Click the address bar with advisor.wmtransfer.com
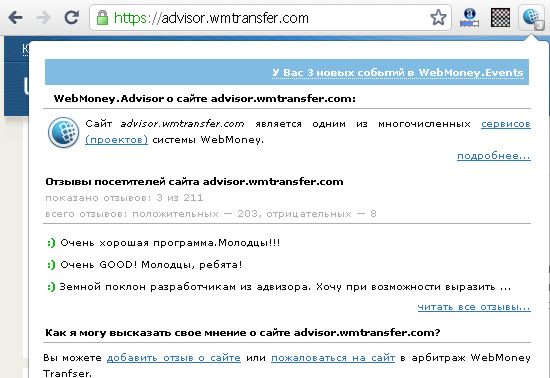 coord(270,18)
